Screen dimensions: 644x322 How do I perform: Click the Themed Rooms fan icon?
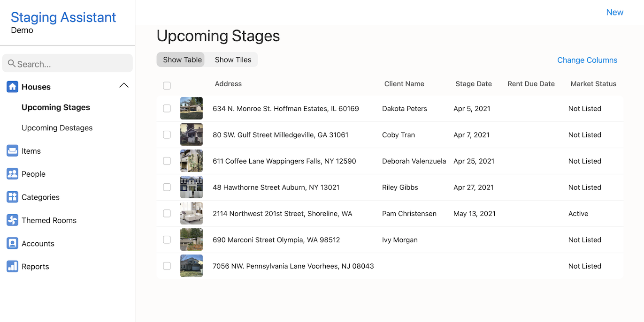coord(12,220)
